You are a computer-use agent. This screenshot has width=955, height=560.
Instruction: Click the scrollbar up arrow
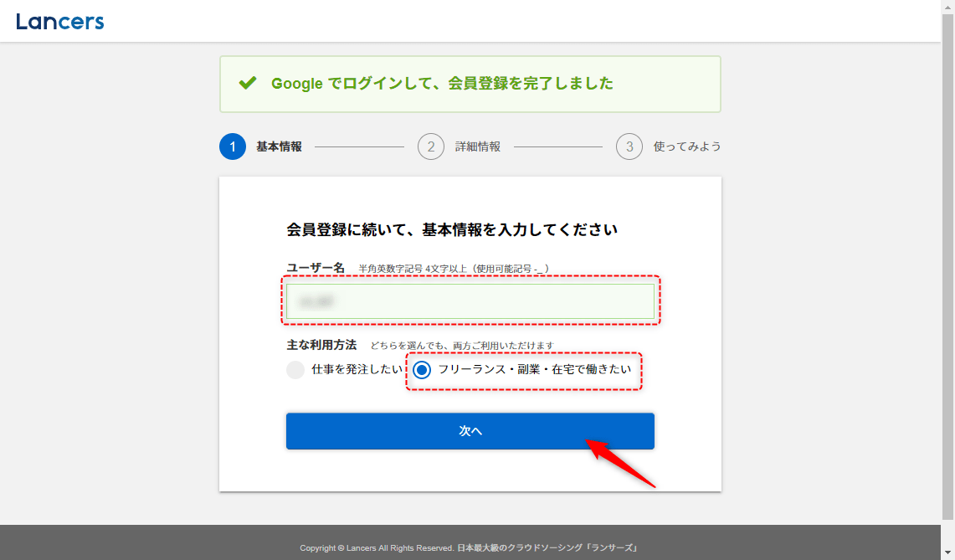pos(947,6)
